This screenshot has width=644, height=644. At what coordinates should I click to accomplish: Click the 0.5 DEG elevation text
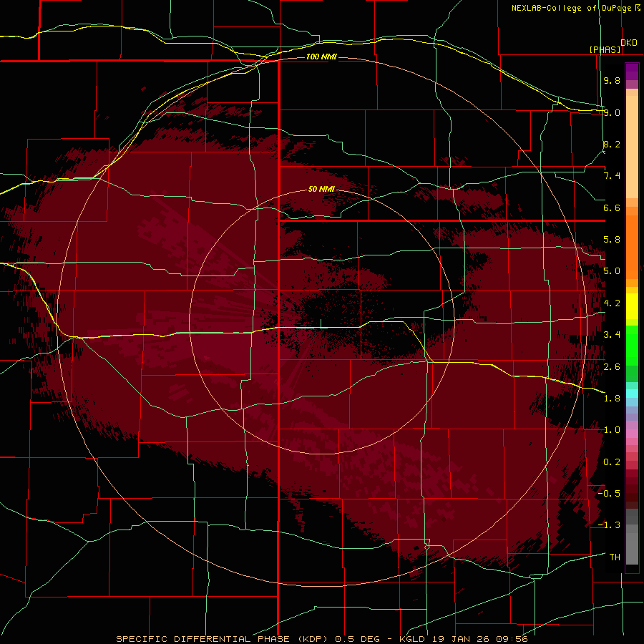(358, 639)
